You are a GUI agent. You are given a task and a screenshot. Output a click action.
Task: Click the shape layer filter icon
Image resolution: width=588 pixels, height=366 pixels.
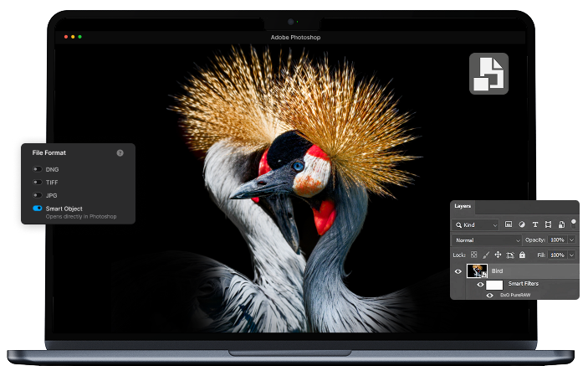point(548,224)
